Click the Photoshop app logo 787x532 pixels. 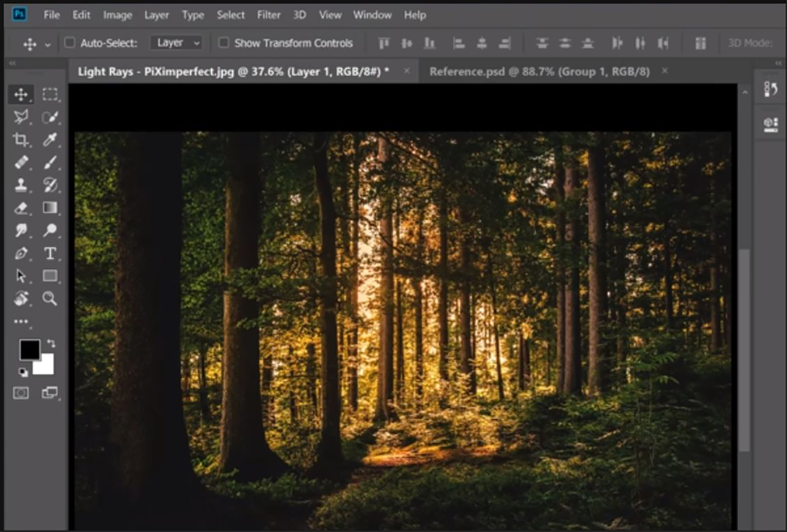tap(19, 14)
